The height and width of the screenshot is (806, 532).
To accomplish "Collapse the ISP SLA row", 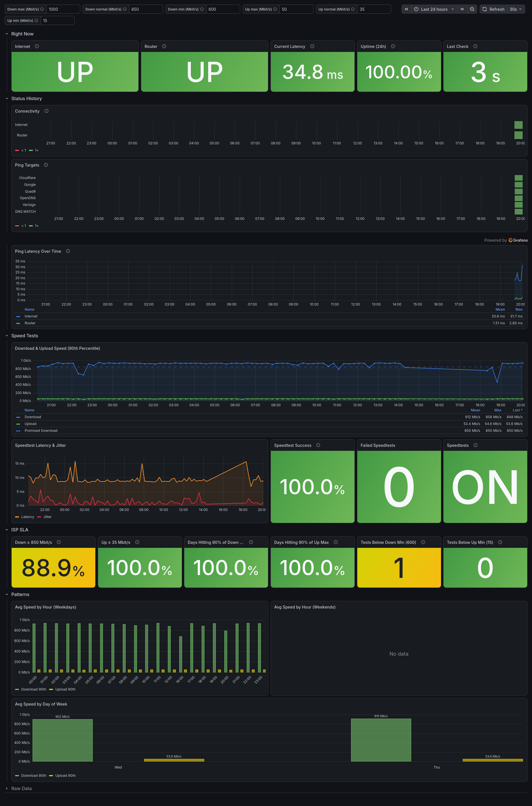I will point(7,530).
